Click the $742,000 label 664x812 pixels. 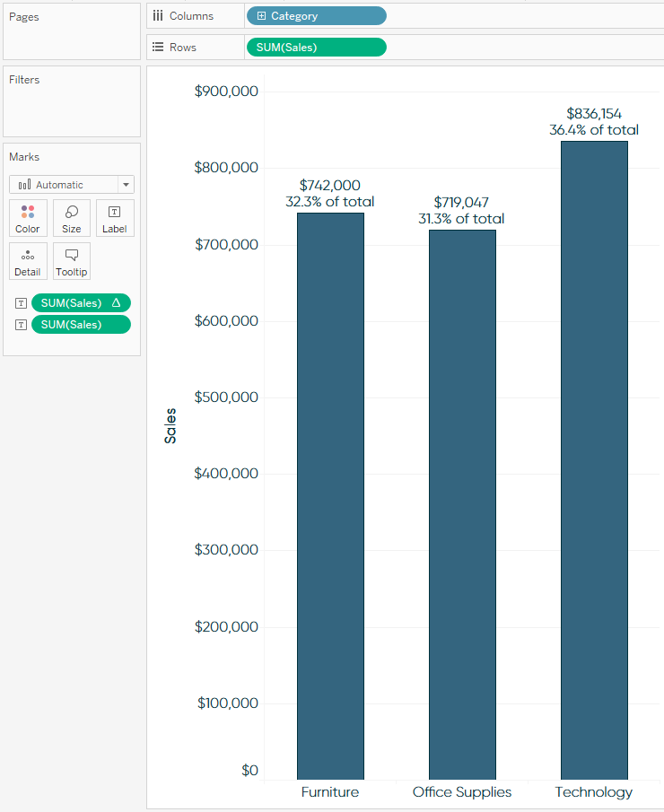330,186
